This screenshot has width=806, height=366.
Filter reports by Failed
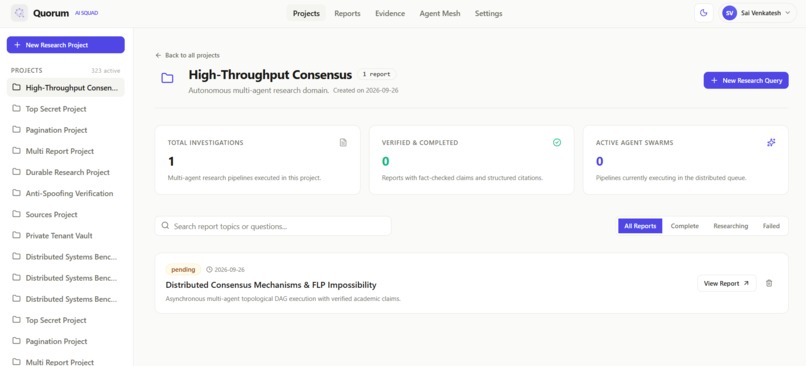771,226
